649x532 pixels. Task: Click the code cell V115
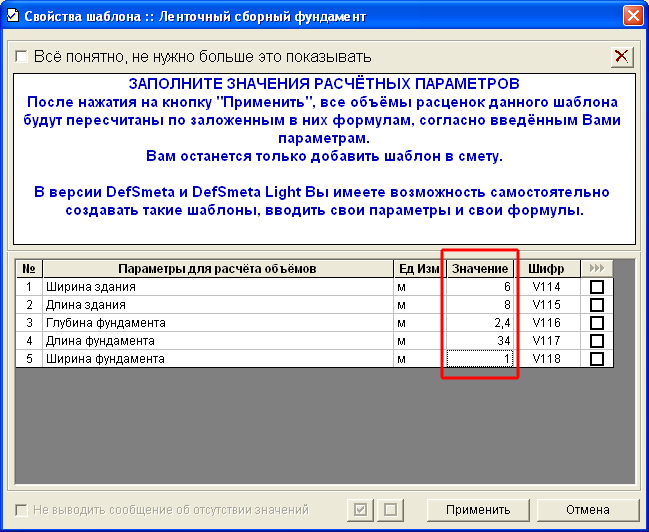click(546, 305)
